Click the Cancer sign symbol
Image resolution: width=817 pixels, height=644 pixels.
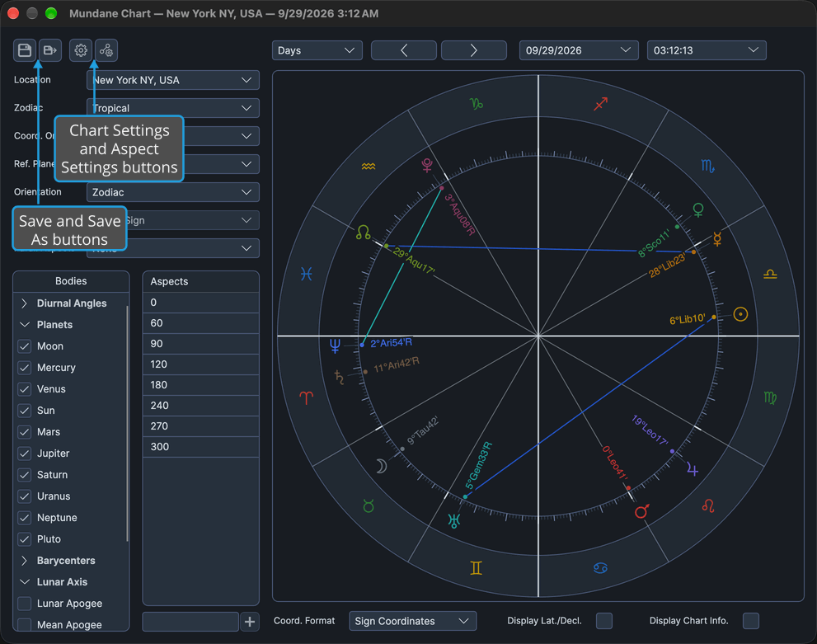click(600, 568)
